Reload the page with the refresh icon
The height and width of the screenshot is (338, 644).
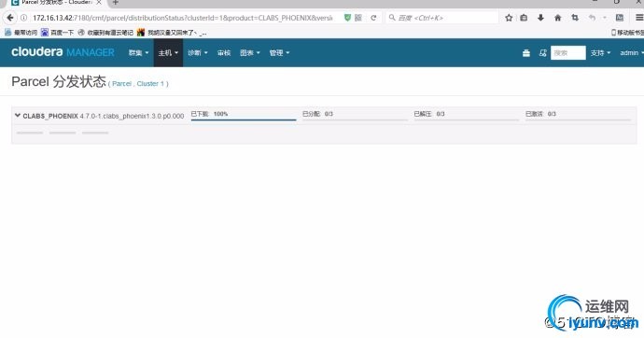coord(373,18)
